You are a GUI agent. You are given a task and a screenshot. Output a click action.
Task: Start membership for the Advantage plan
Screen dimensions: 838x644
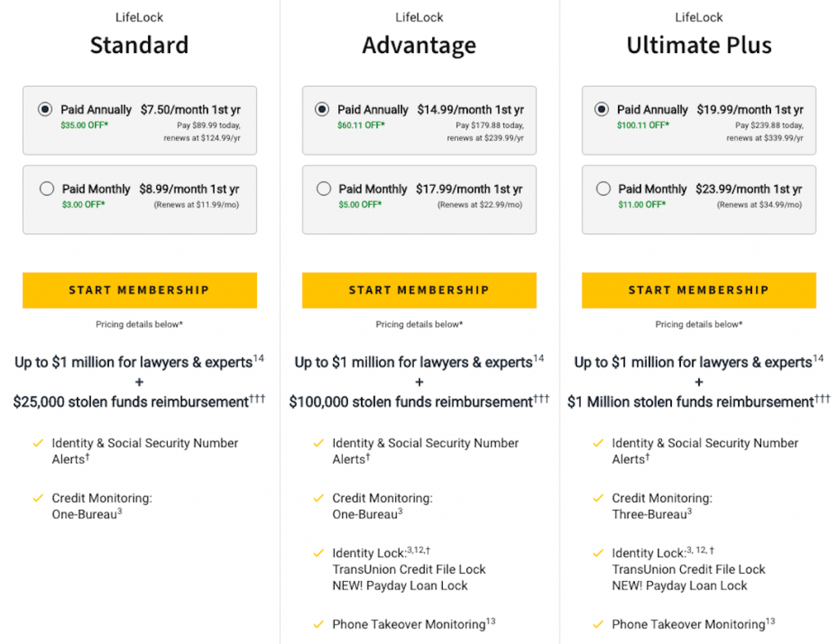click(419, 290)
